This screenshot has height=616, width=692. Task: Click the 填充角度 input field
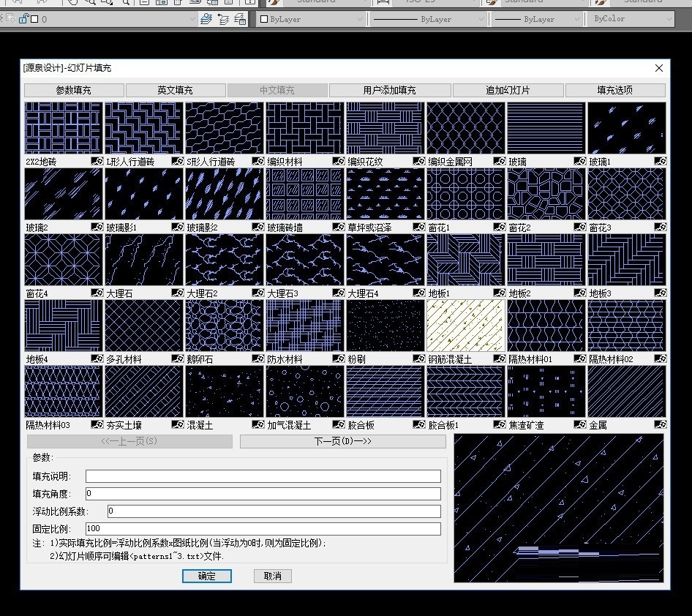(x=263, y=493)
